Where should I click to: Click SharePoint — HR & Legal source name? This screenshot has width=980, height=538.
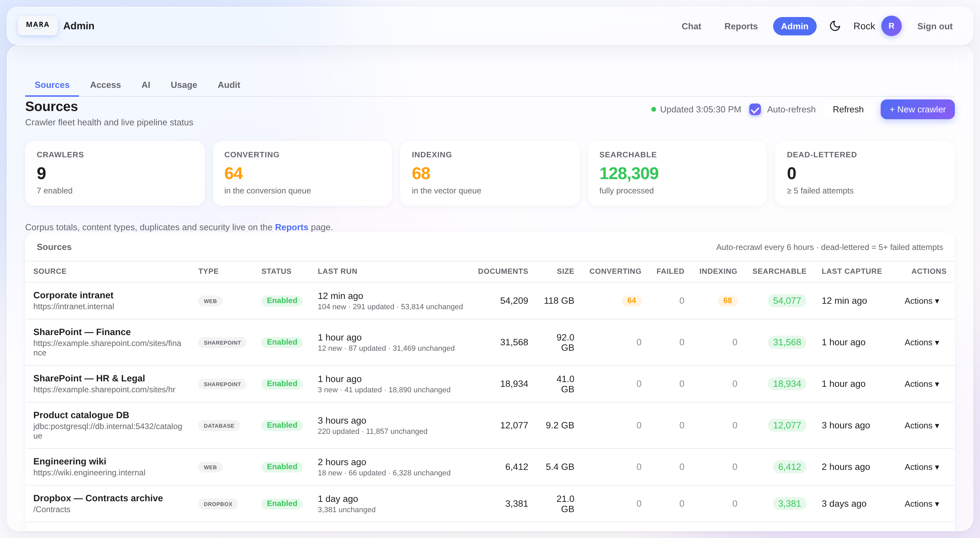(89, 378)
